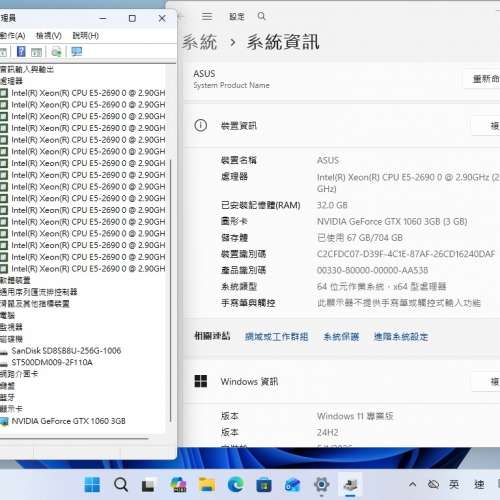The height and width of the screenshot is (500, 500).
Task: Click the 32.0 GB RAM value
Action: point(332,205)
